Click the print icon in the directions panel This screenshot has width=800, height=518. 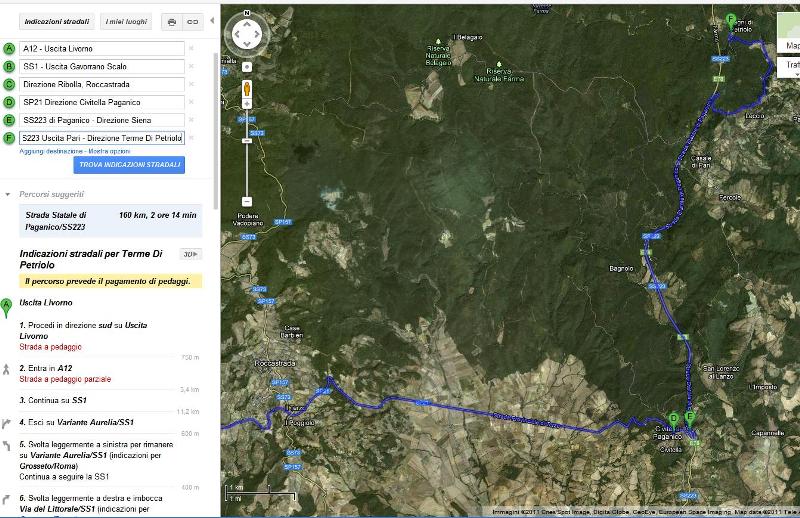pyautogui.click(x=172, y=22)
